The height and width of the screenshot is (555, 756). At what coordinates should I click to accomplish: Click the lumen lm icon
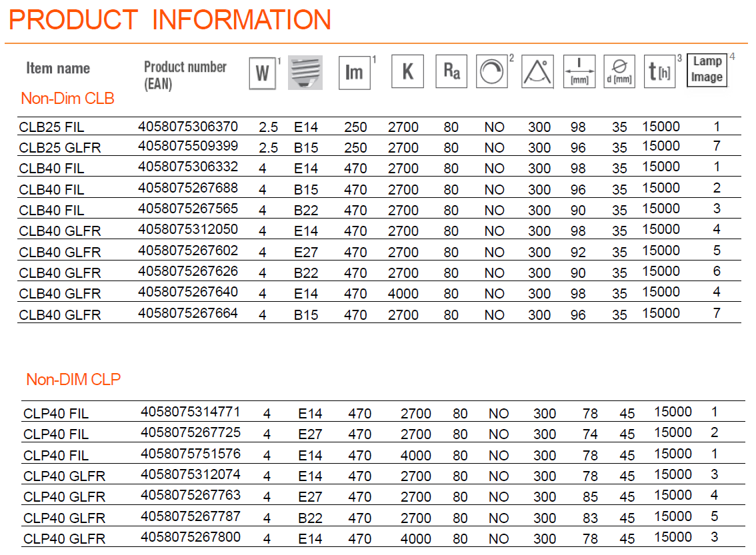coord(353,72)
